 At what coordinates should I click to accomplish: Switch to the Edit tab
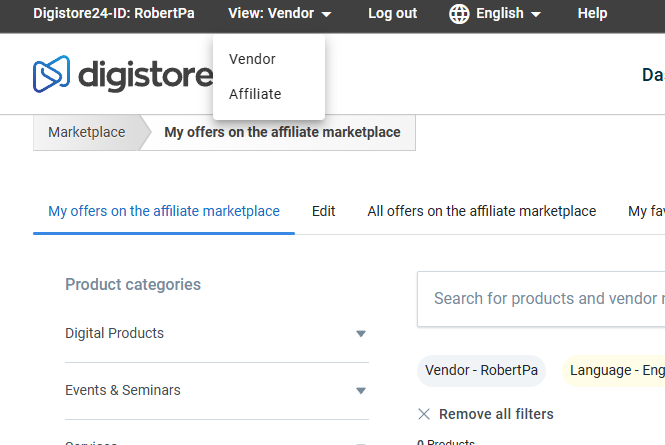tap(323, 211)
